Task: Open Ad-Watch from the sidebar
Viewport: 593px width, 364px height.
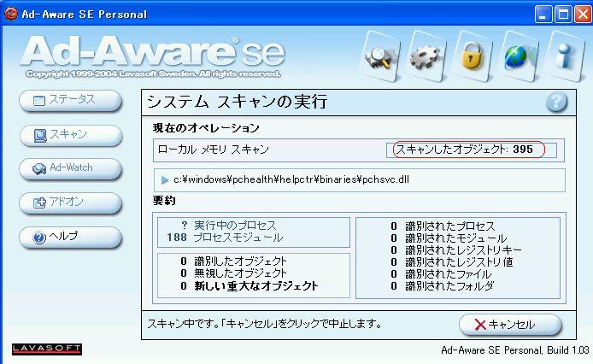Action: (x=71, y=168)
